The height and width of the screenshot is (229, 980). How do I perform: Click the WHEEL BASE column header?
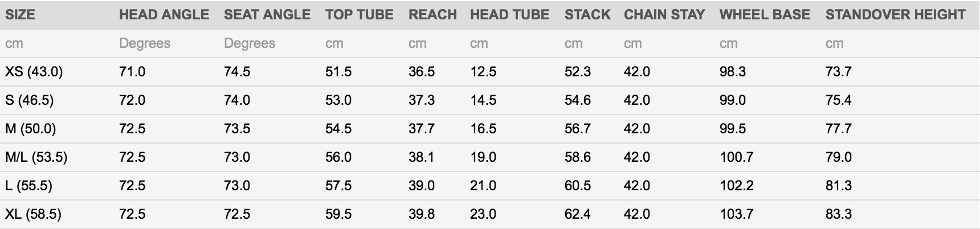(765, 15)
